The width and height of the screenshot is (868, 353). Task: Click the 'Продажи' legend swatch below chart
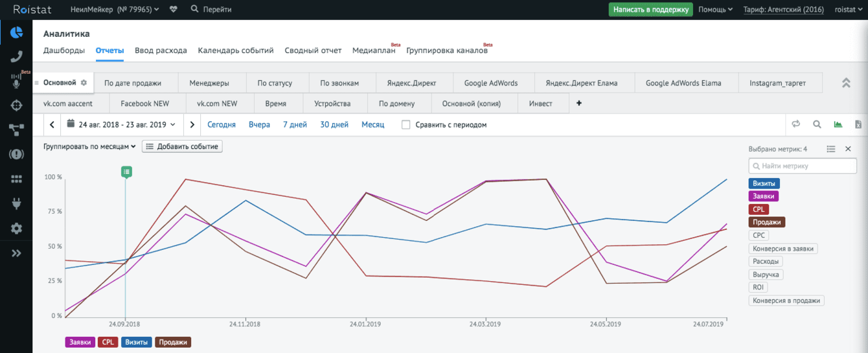(174, 342)
